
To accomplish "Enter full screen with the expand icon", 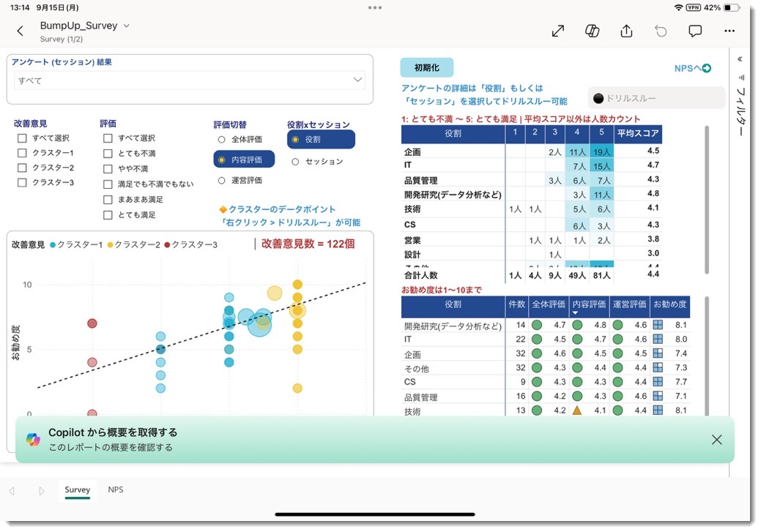I will click(557, 31).
